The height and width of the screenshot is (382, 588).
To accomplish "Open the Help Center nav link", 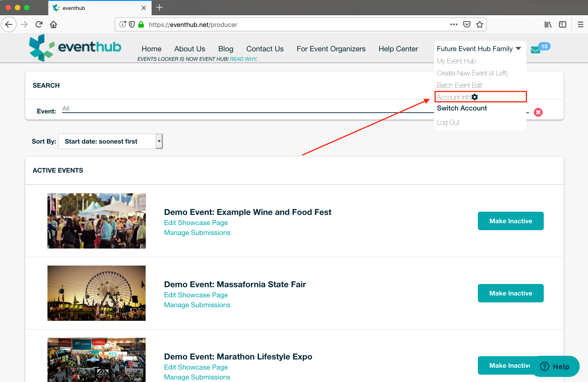I will coord(398,49).
